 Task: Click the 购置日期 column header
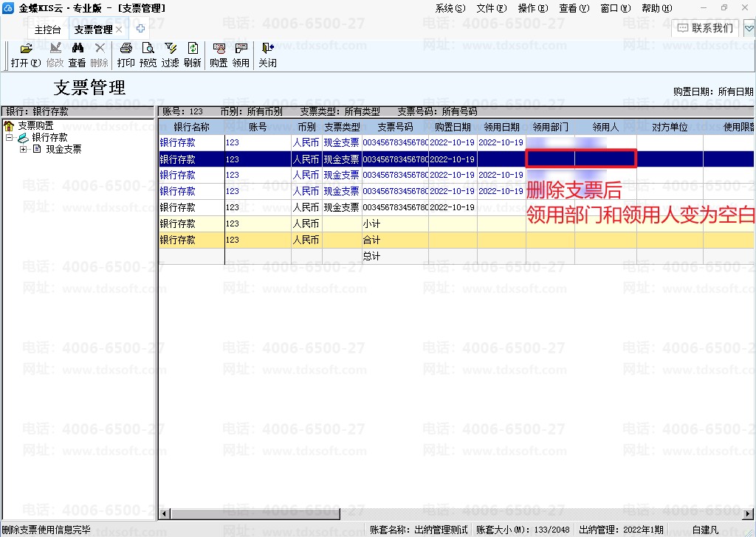click(x=453, y=127)
